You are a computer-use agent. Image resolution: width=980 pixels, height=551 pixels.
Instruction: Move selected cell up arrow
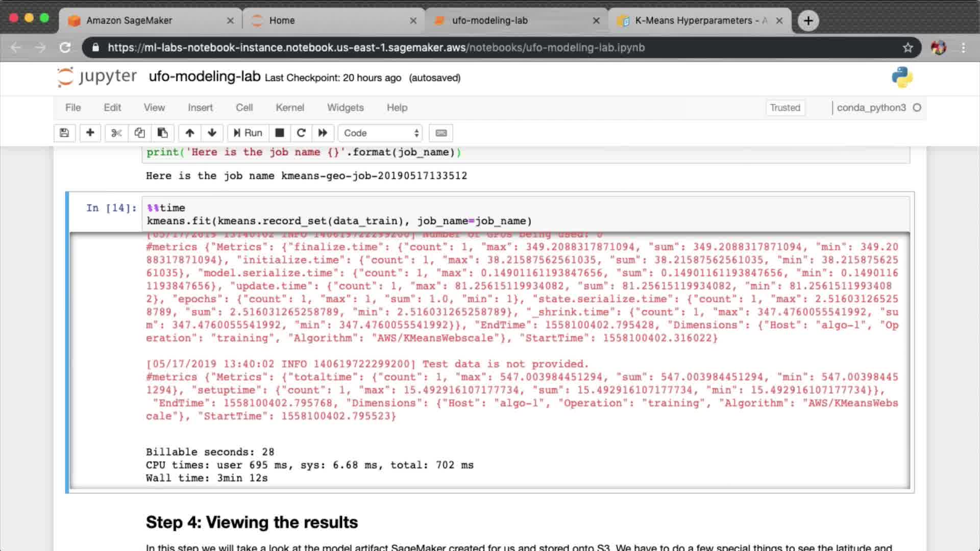point(190,133)
